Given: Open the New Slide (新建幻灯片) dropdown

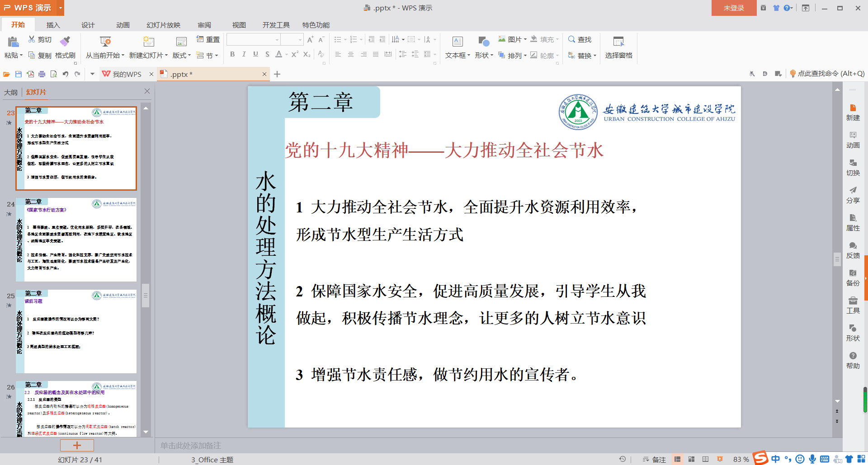Looking at the screenshot, I should [149, 55].
